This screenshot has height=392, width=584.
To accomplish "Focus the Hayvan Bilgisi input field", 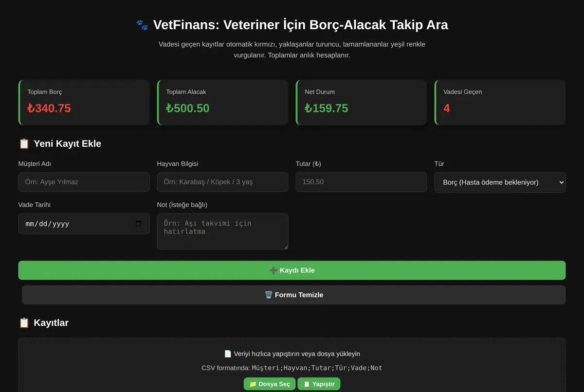I will click(222, 182).
